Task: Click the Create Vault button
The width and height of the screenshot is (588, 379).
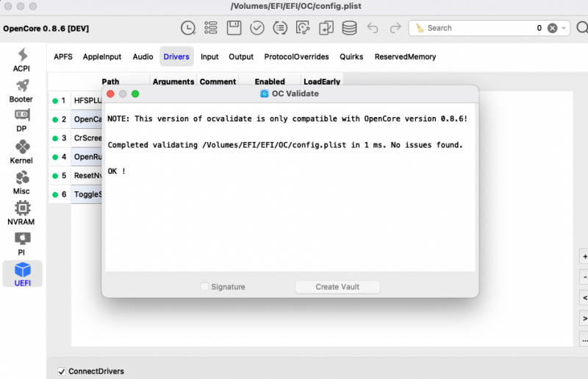Action: pos(337,287)
